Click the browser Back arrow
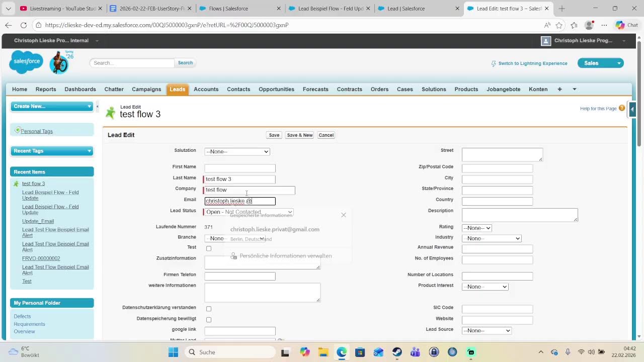 point(9,25)
